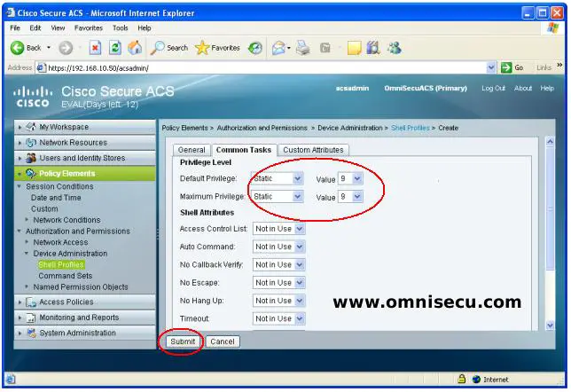Viewport: 571px width, 392px height.
Task: Click the My Workspace icon in sidebar
Action: point(31,127)
